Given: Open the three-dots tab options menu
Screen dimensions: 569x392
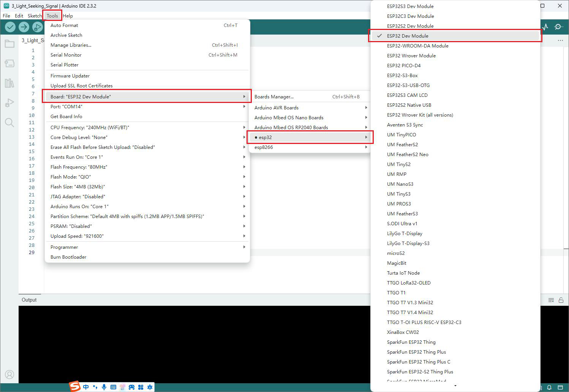Looking at the screenshot, I should point(560,40).
